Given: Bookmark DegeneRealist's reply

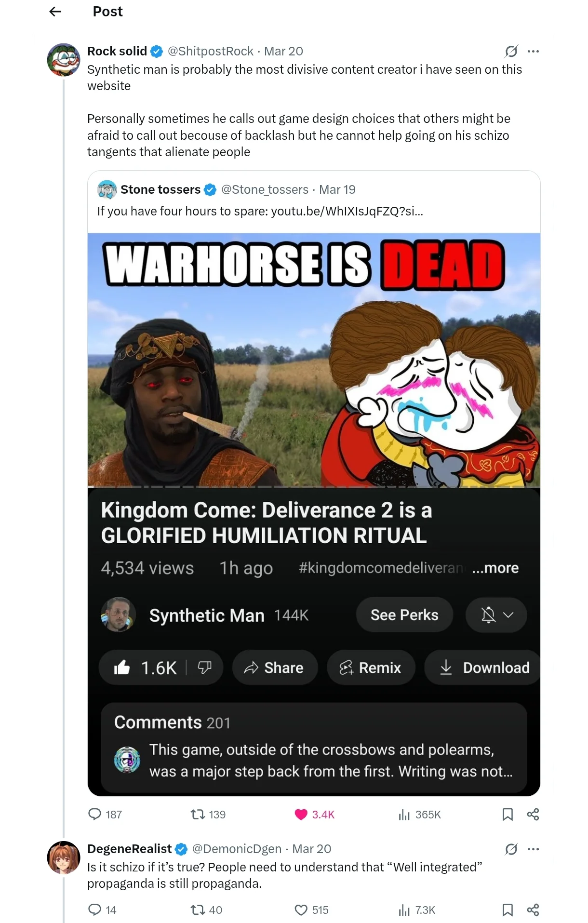Looking at the screenshot, I should tap(508, 910).
